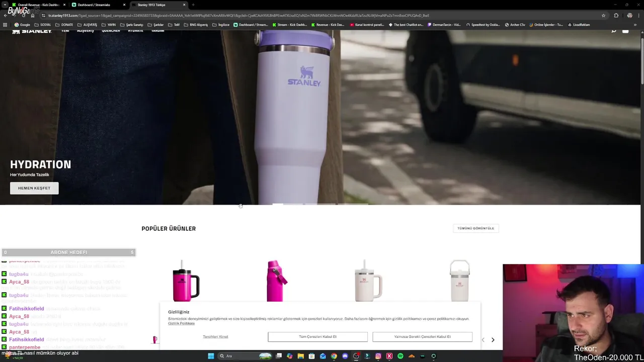Close the Stanley 1913 Türkiye tab
Image resolution: width=644 pixels, height=362 pixels.
(x=184, y=5)
